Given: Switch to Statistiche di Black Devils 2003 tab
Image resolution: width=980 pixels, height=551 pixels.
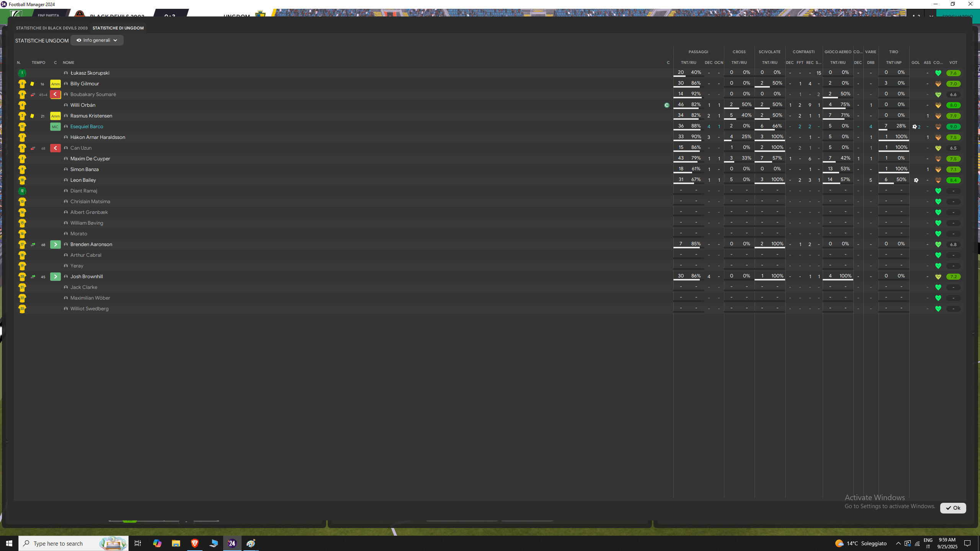Looking at the screenshot, I should coord(52,28).
